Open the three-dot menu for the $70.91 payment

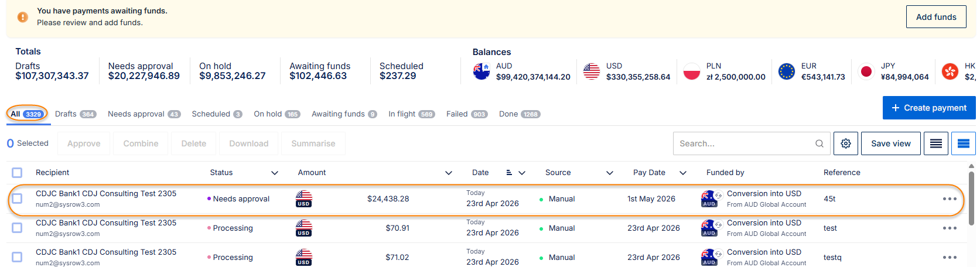(950, 228)
